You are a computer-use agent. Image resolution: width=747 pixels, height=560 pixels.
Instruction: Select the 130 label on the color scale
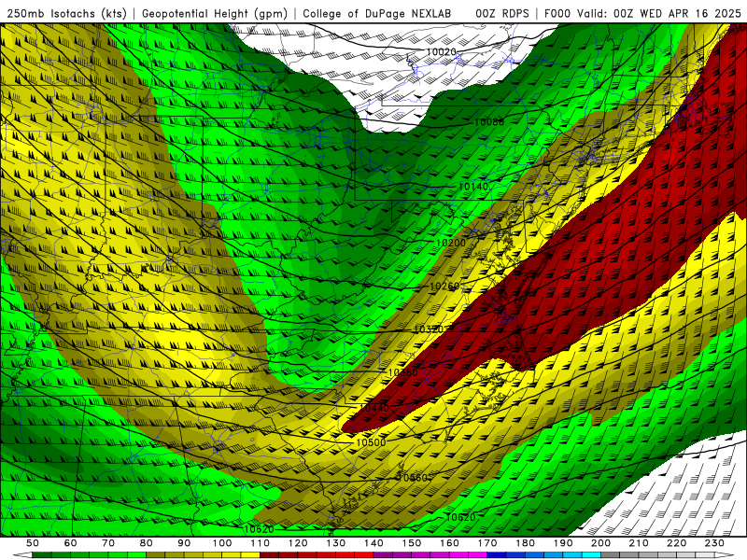pyautogui.click(x=336, y=543)
